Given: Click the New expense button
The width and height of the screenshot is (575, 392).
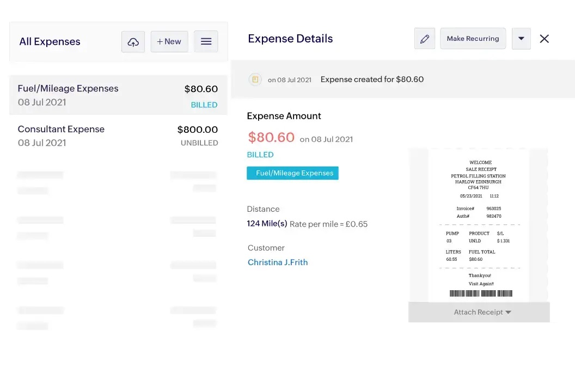Looking at the screenshot, I should click(169, 41).
